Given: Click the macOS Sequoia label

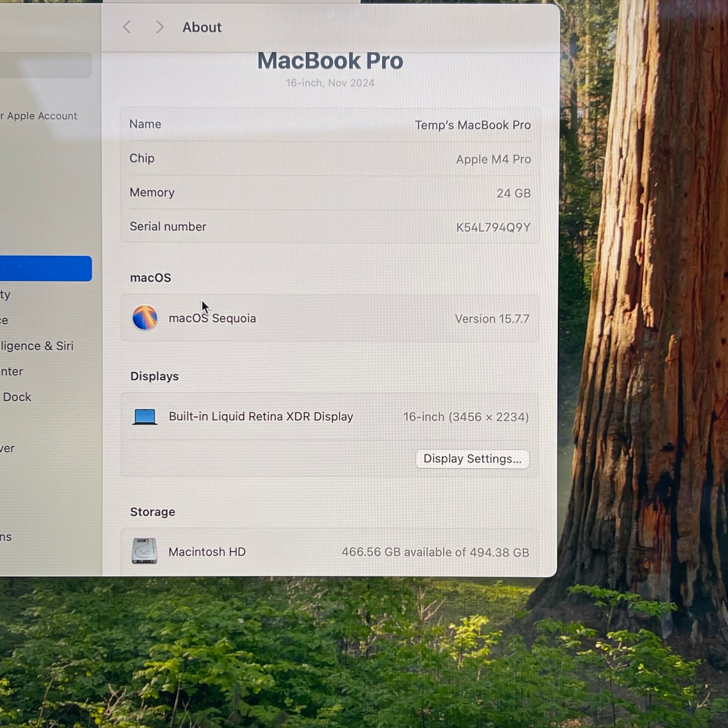Looking at the screenshot, I should pyautogui.click(x=212, y=318).
